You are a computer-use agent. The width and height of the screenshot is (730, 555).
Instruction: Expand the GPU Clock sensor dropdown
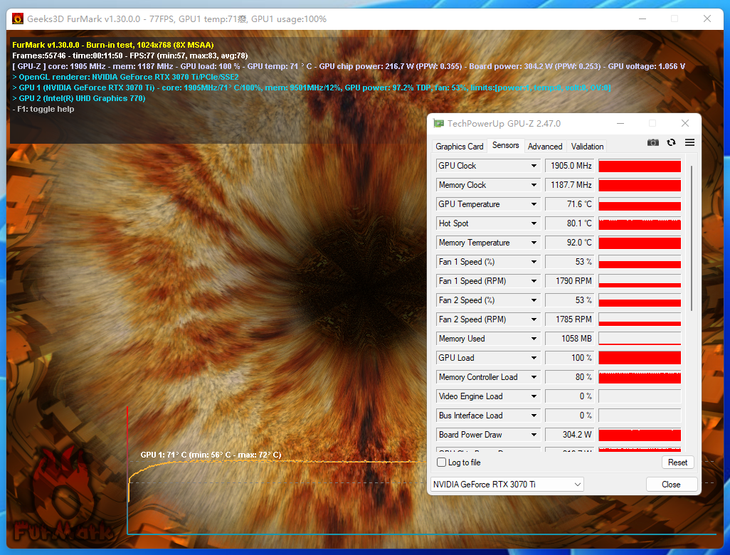[x=533, y=166]
